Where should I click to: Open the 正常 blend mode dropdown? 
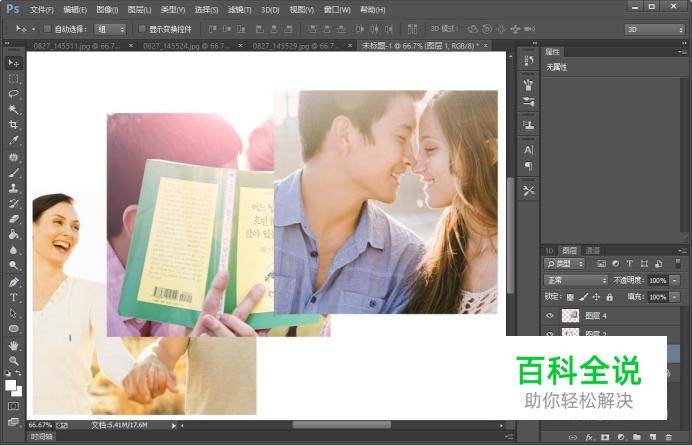click(576, 280)
